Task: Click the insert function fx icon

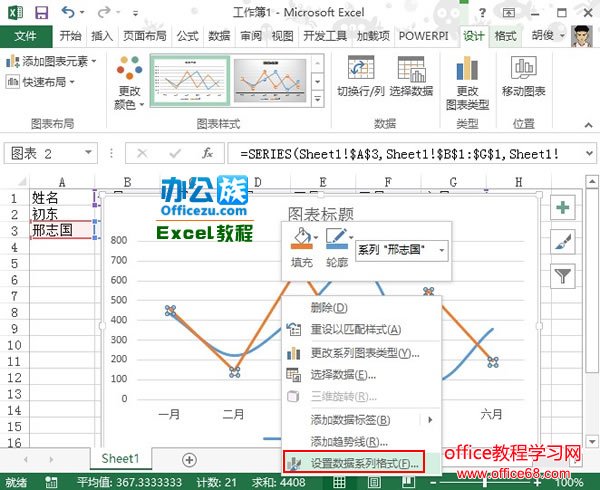Action: tap(207, 154)
